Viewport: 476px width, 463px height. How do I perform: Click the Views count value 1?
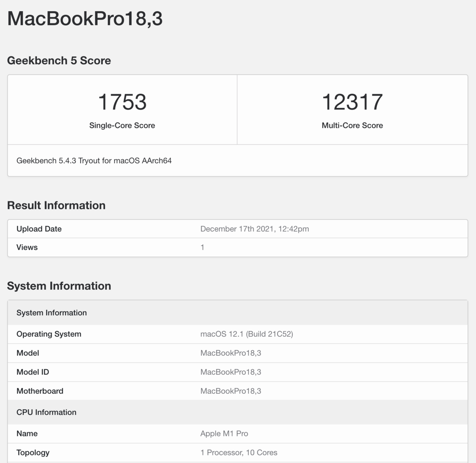click(202, 247)
